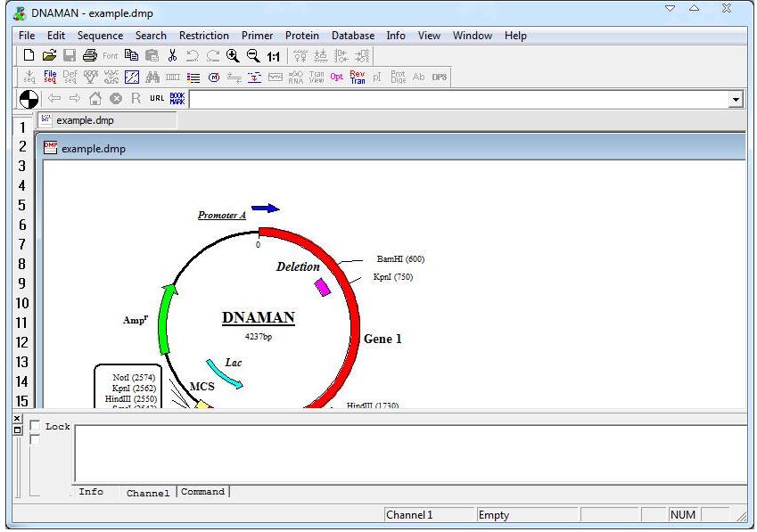Click the Undo arrow icon
The height and width of the screenshot is (532, 757).
[192, 55]
